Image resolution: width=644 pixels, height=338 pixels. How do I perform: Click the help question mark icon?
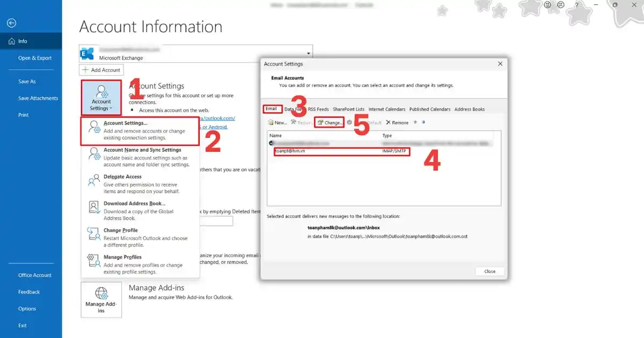[x=577, y=5]
